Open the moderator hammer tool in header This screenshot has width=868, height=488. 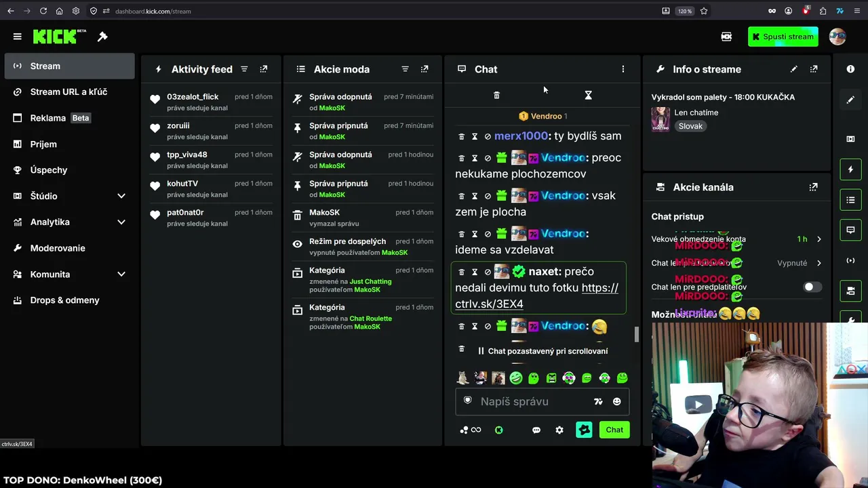tap(102, 37)
